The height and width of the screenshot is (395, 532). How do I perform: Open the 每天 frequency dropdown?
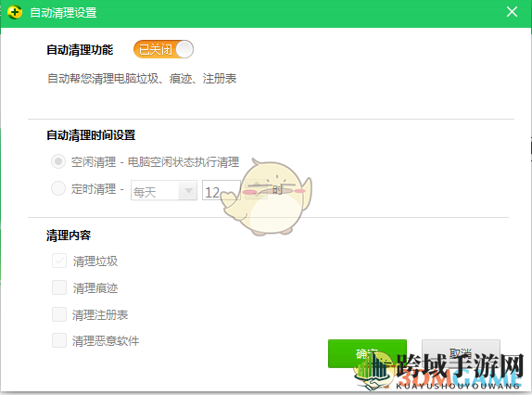tap(164, 190)
